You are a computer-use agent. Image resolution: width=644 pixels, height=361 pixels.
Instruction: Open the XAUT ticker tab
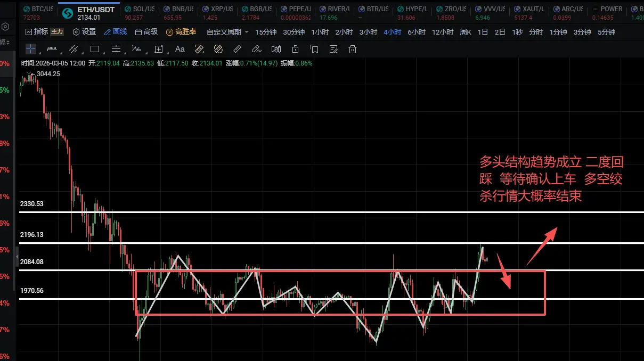(528, 13)
